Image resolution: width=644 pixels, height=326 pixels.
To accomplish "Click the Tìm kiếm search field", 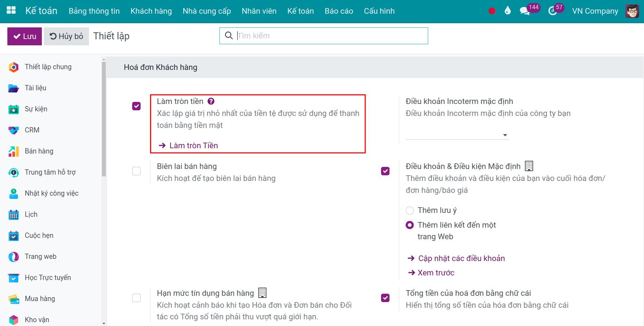I will coord(323,36).
